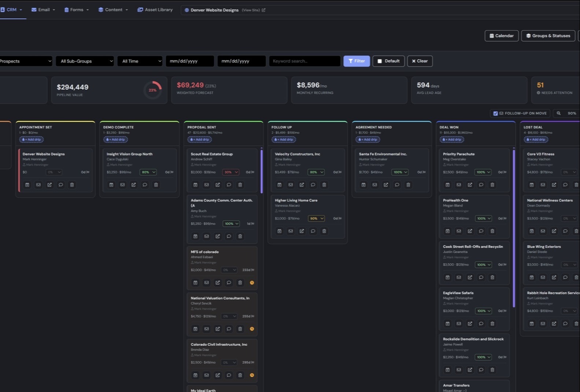Go to Asset Library

(x=155, y=10)
